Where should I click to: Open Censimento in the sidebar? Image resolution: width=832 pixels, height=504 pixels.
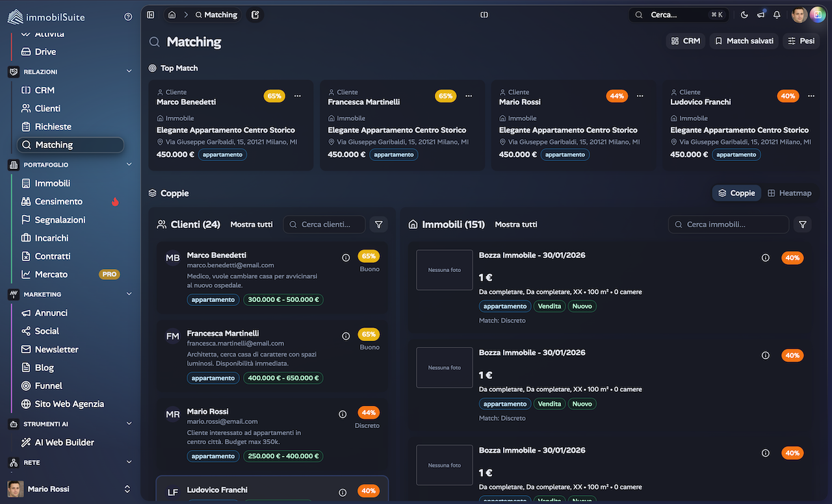(x=58, y=201)
